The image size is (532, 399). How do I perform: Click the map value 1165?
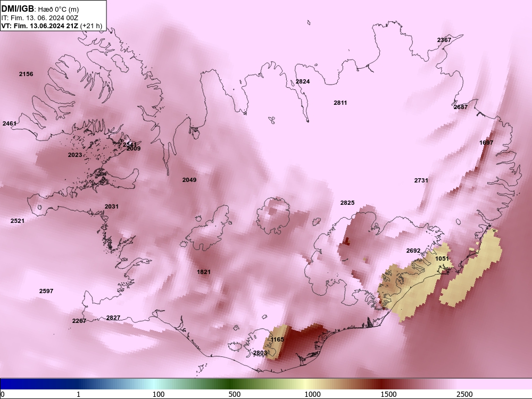(277, 339)
